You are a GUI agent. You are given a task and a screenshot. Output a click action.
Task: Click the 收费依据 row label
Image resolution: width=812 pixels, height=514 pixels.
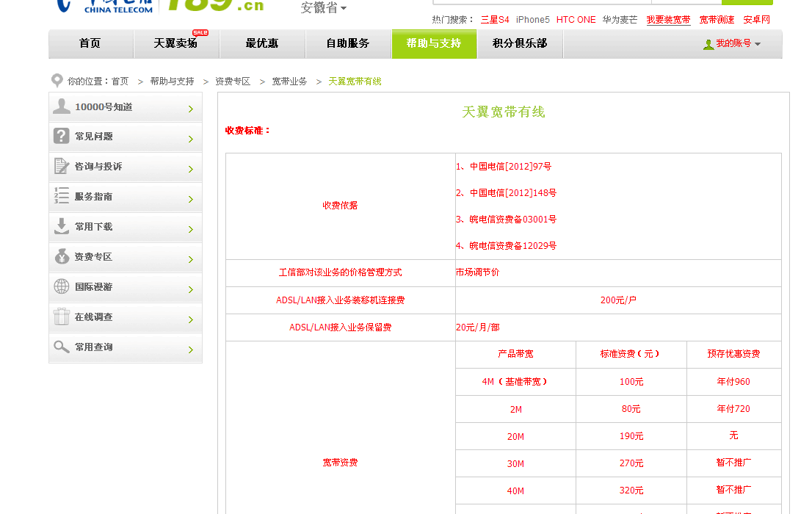point(340,206)
